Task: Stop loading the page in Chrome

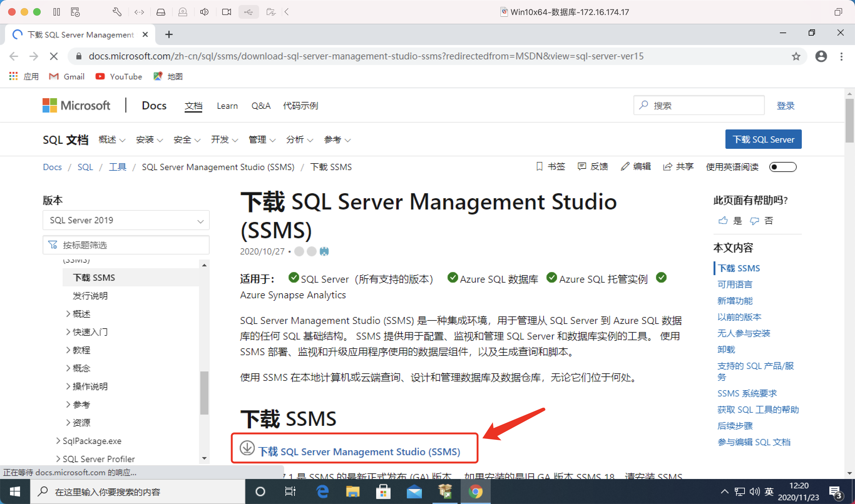Action: click(x=54, y=56)
